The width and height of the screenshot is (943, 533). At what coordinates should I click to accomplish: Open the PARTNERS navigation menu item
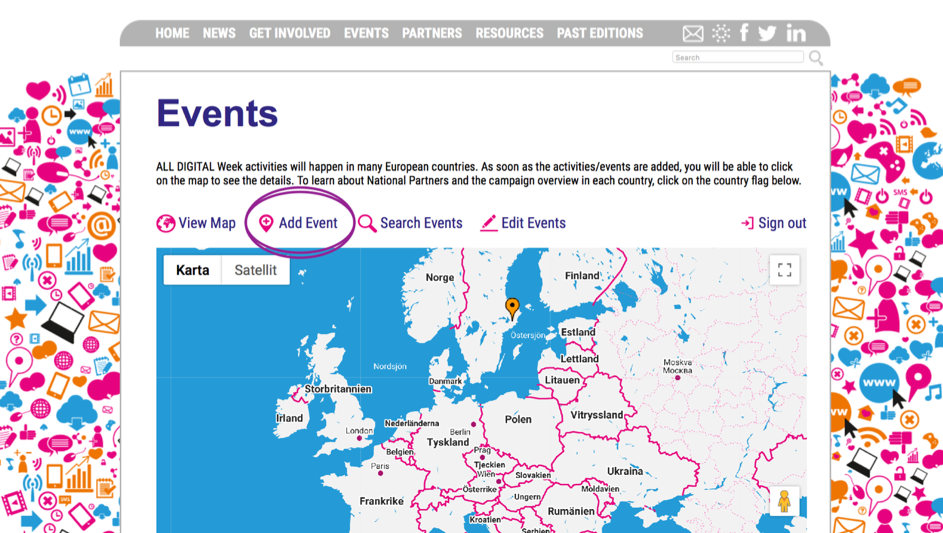point(432,33)
